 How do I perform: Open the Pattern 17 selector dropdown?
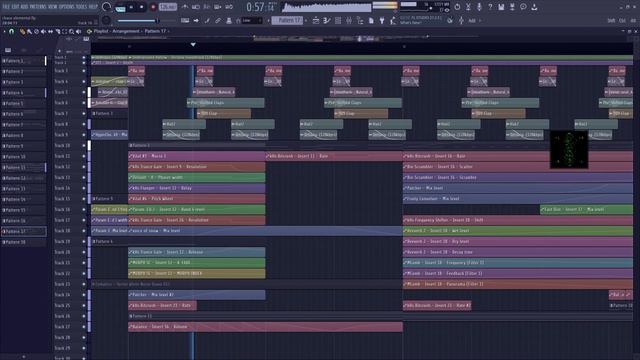pyautogui.click(x=287, y=20)
